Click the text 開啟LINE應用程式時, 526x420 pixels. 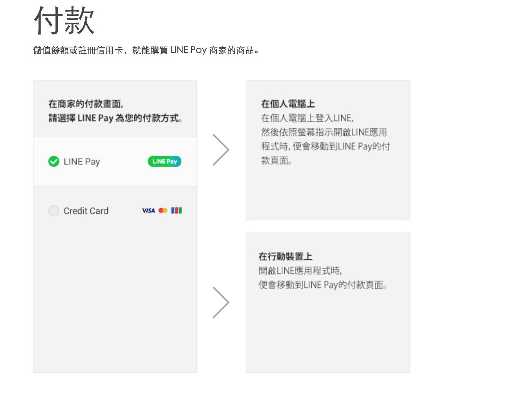pos(300,271)
